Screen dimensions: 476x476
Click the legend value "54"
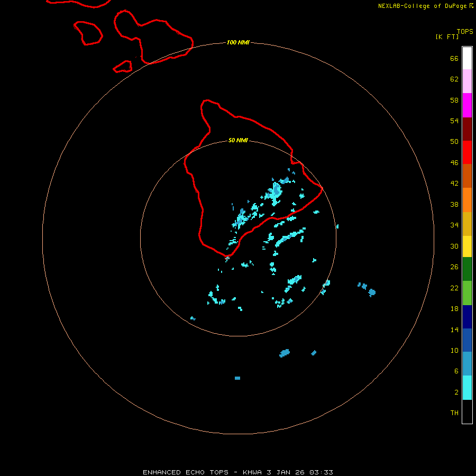coord(454,121)
